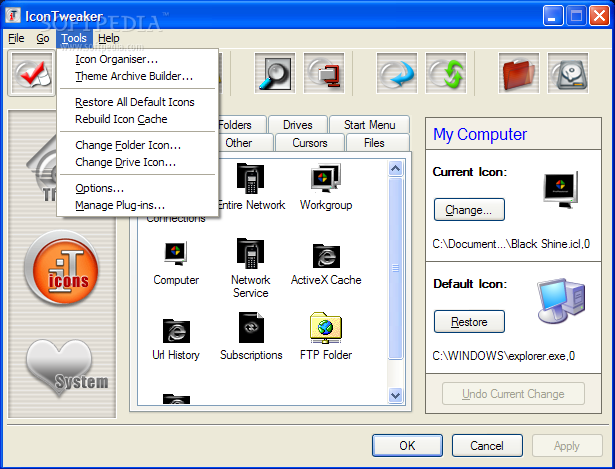The width and height of the screenshot is (615, 469).
Task: Click the red folder toolbar icon
Action: tap(519, 73)
